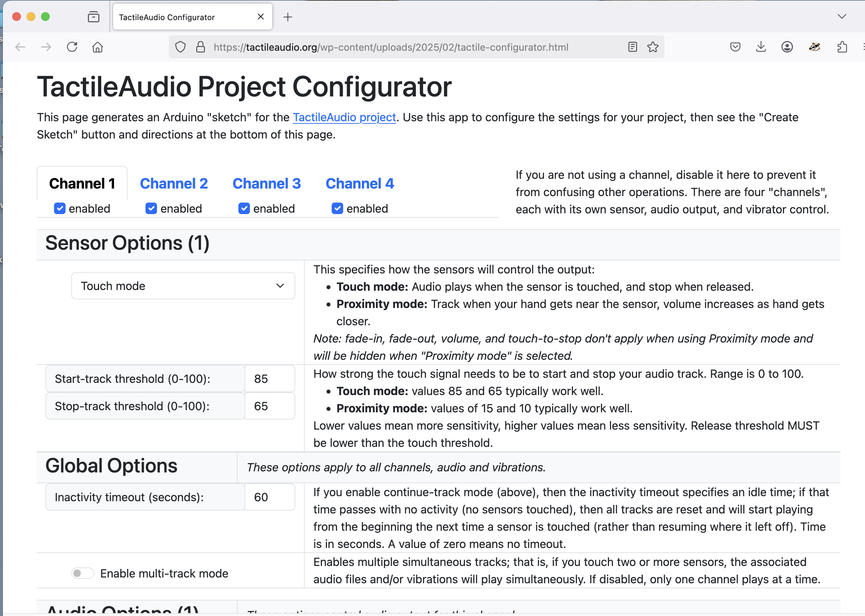This screenshot has height=616, width=865.
Task: Open the Touch mode dropdown
Action: tap(183, 286)
